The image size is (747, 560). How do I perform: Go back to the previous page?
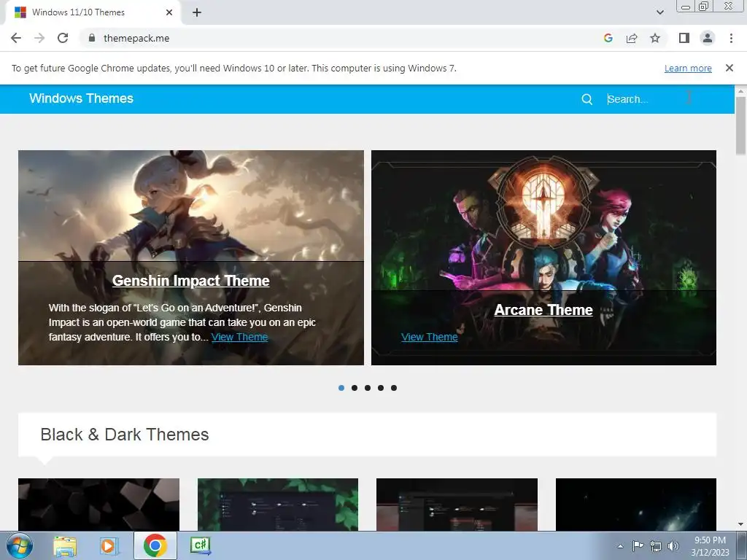pos(16,38)
